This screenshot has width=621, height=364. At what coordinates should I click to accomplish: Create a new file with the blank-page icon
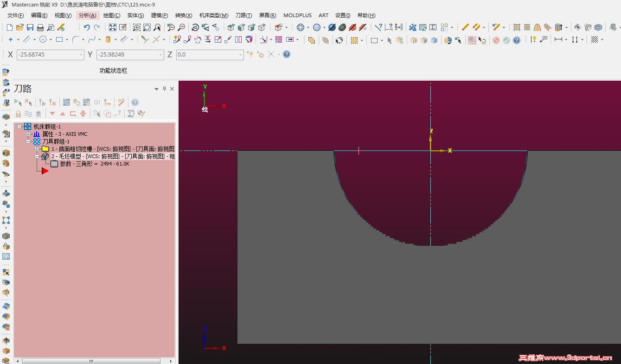click(x=10, y=27)
